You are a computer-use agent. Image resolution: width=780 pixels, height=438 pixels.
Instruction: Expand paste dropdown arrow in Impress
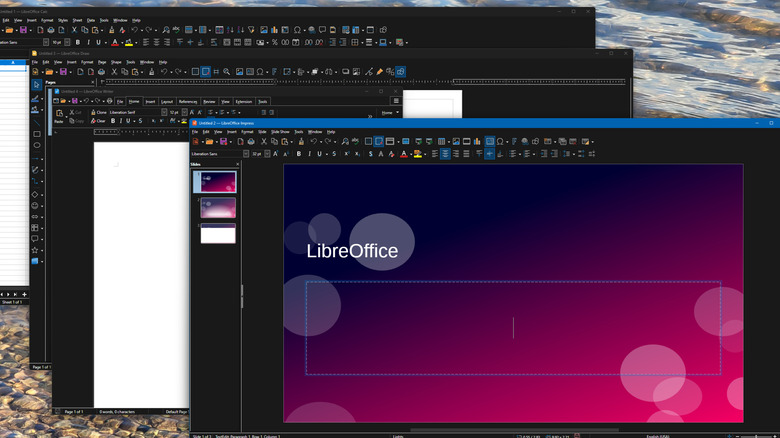coord(292,142)
